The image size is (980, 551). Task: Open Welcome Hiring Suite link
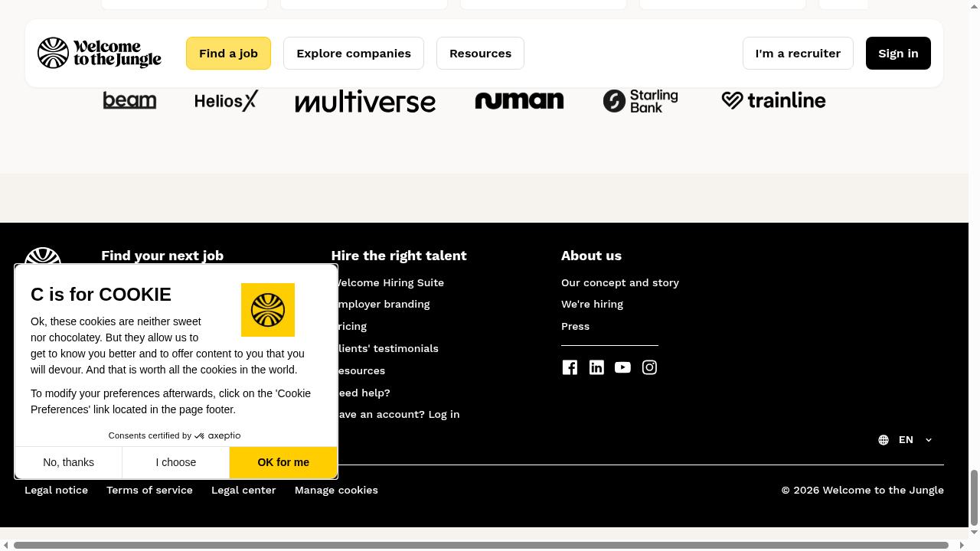pyautogui.click(x=390, y=282)
